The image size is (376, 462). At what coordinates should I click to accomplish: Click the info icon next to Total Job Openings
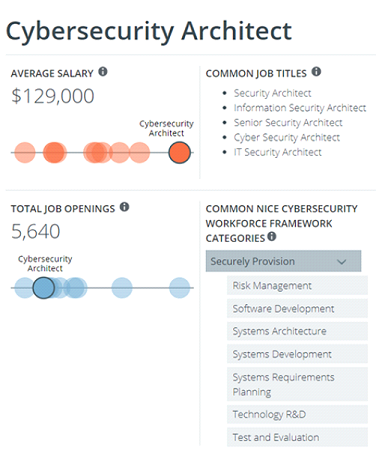tap(124, 207)
